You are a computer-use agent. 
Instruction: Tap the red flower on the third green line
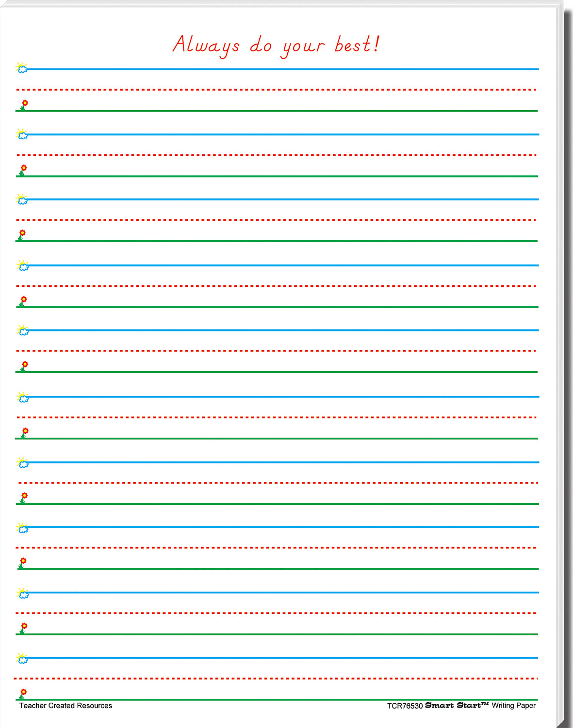click(x=21, y=235)
